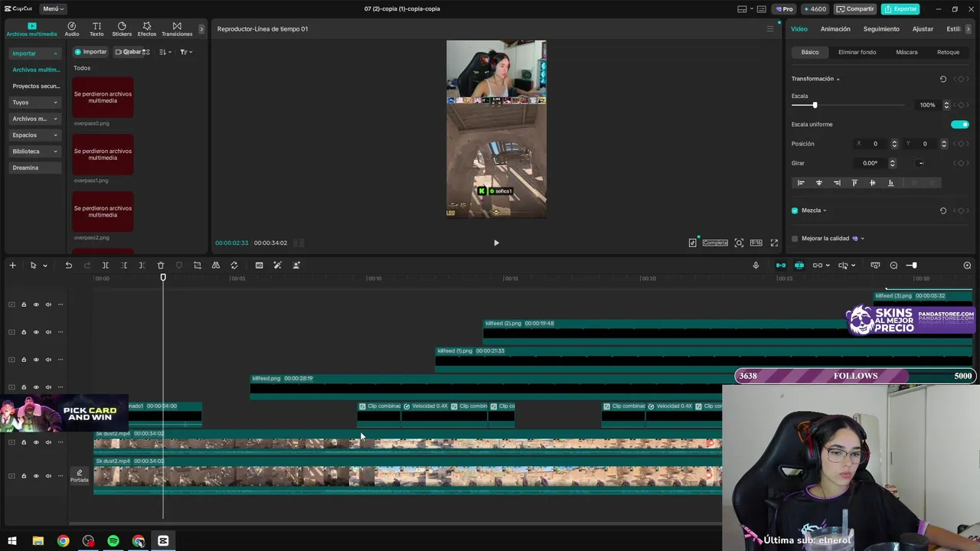Click the zoom in timeline icon
This screenshot has width=980, height=551.
967,266
